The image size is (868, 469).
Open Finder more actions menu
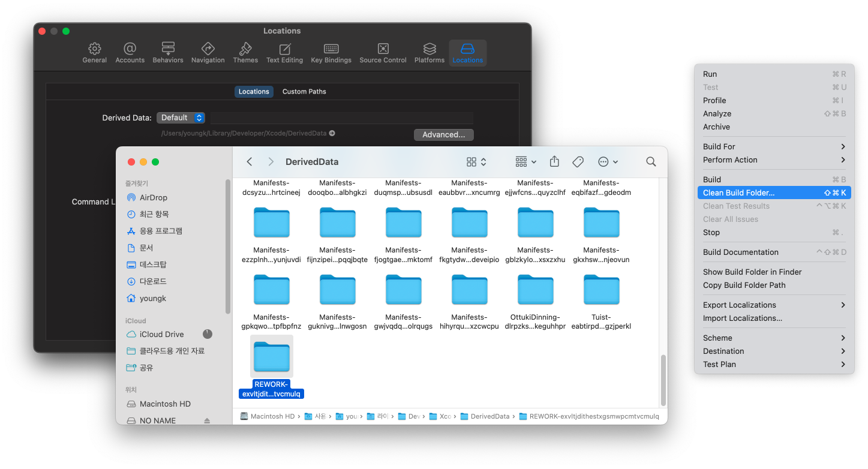[x=608, y=162]
